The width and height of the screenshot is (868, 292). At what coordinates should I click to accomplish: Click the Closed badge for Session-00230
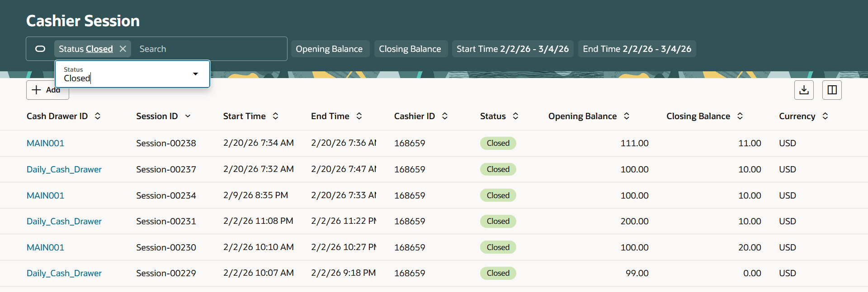pyautogui.click(x=498, y=247)
